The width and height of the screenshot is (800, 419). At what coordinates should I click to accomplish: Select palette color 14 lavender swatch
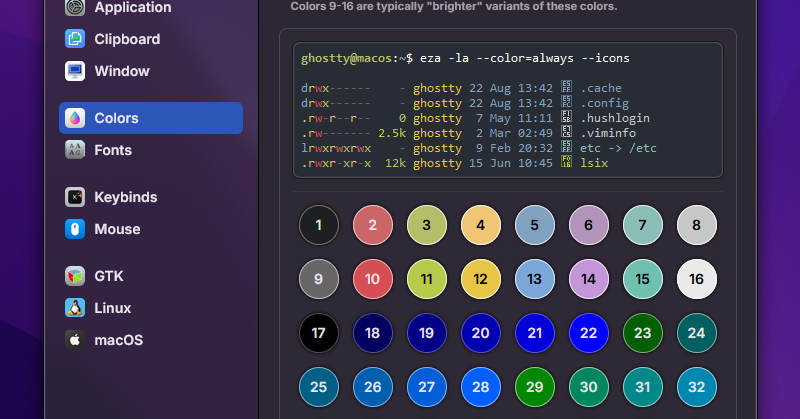pos(588,279)
